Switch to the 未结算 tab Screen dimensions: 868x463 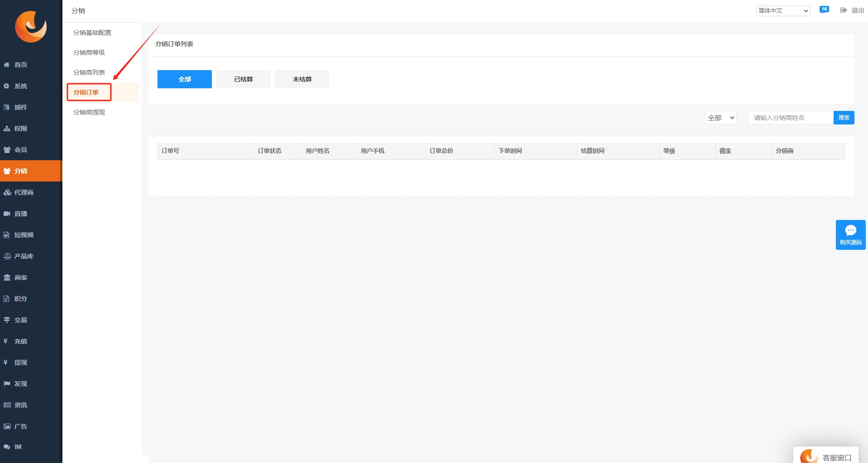(x=302, y=79)
